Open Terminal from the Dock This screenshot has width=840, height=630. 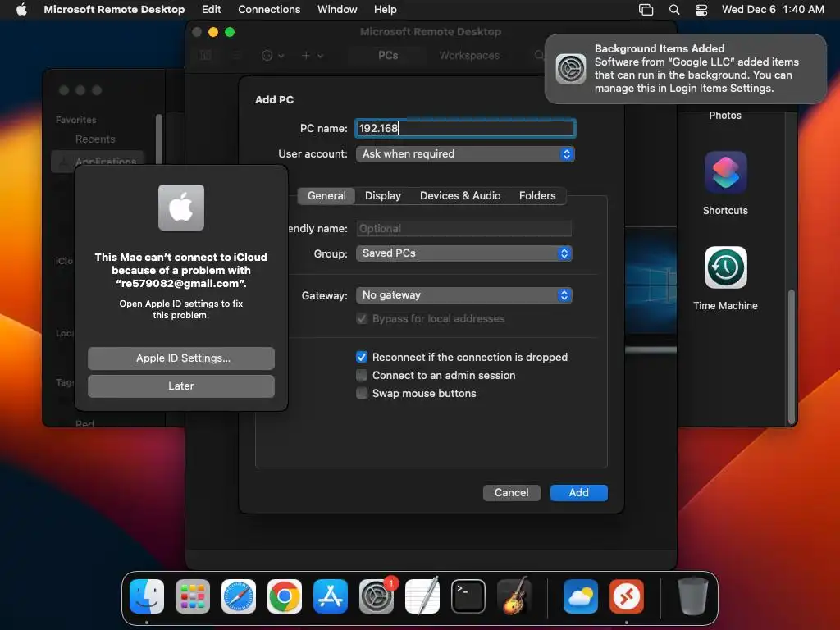tap(468, 596)
